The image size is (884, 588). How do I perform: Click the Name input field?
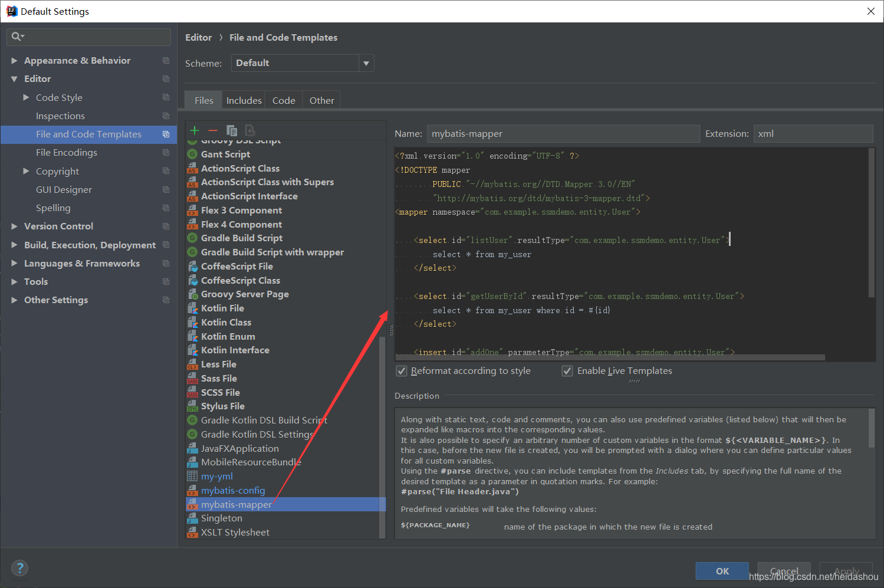[563, 134]
